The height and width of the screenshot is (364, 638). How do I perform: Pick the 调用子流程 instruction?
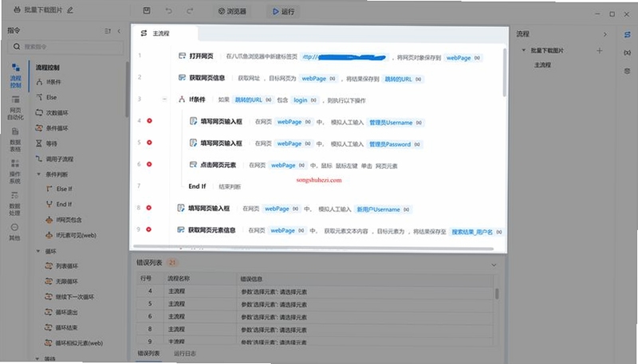(54, 159)
